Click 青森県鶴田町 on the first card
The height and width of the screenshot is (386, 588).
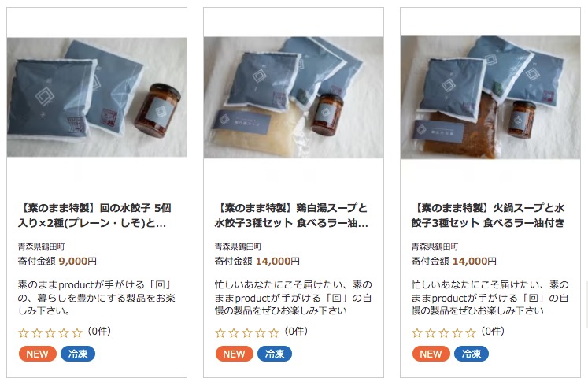[x=41, y=247]
